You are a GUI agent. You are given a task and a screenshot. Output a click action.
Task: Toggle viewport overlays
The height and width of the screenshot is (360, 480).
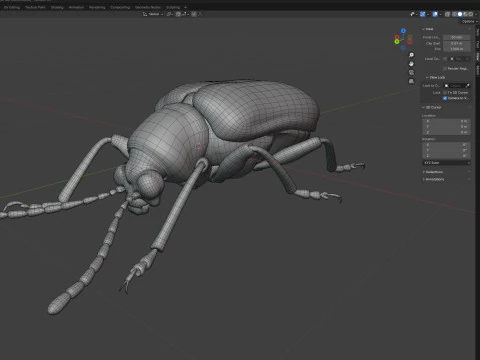pos(435,14)
